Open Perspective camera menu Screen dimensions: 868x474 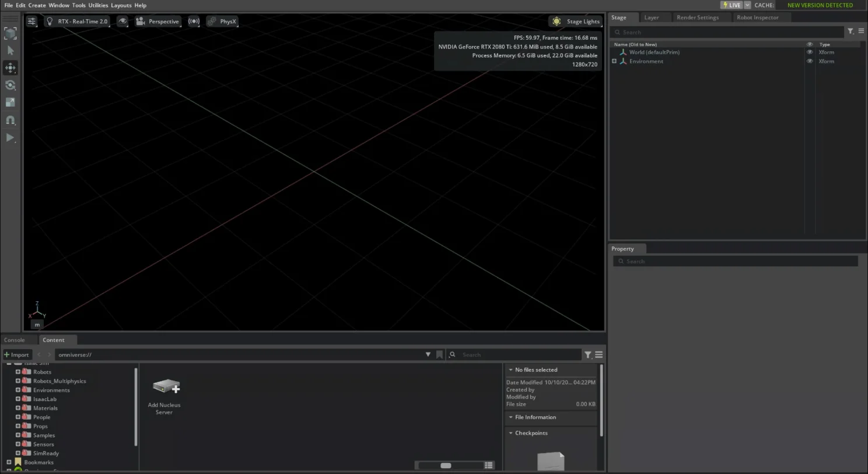tap(157, 22)
